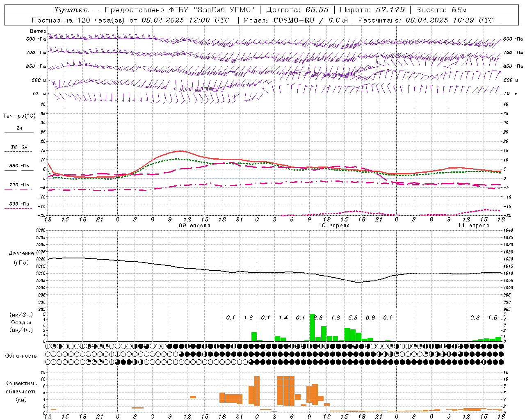This screenshot has height=420, width=525.
Task: Click the 3-hour precipitation value "1.6"
Action: point(248,318)
